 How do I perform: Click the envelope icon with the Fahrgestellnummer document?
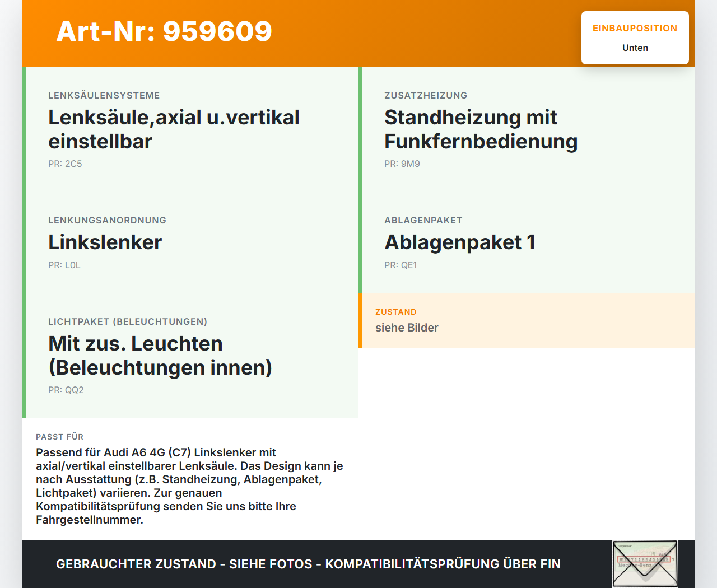[x=644, y=563]
